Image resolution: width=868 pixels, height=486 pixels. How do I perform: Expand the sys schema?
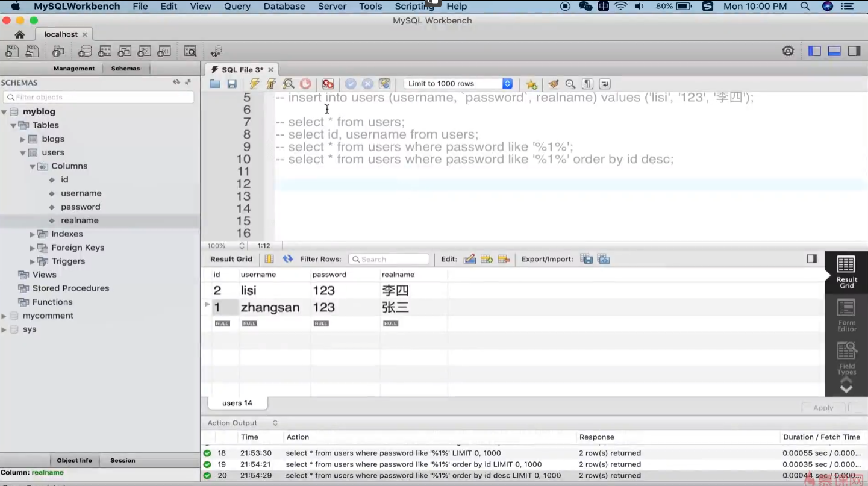(x=4, y=329)
